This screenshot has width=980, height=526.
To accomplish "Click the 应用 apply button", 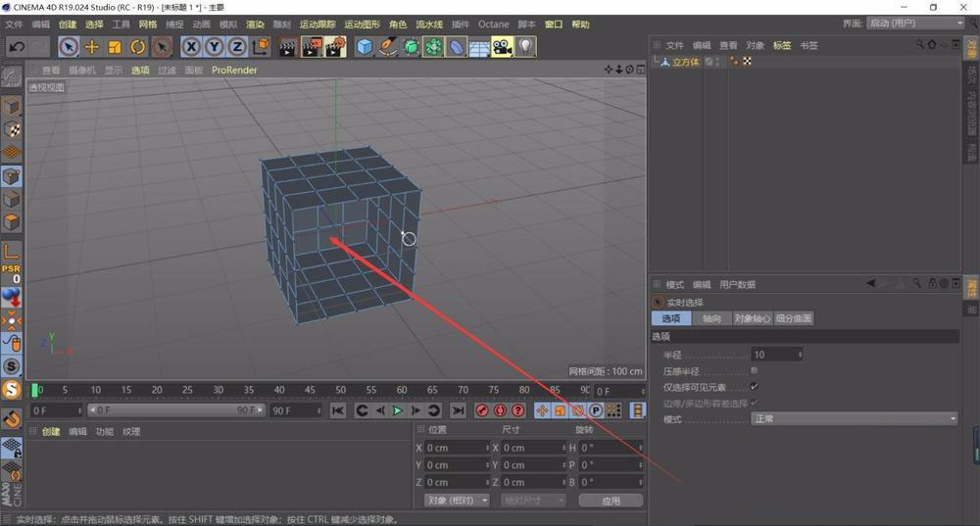I will point(611,501).
